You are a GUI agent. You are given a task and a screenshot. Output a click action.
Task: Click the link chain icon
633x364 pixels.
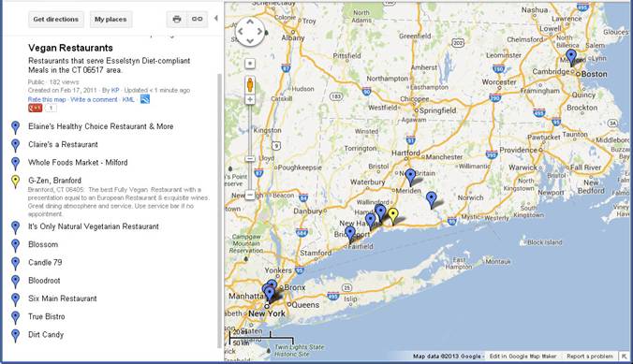(197, 19)
